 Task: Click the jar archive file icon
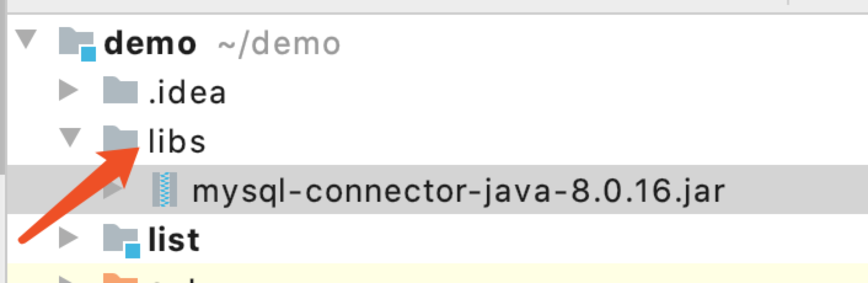click(164, 189)
